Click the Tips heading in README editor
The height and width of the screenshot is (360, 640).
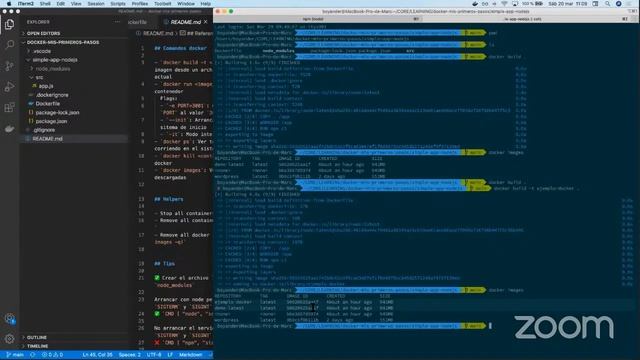point(165,264)
